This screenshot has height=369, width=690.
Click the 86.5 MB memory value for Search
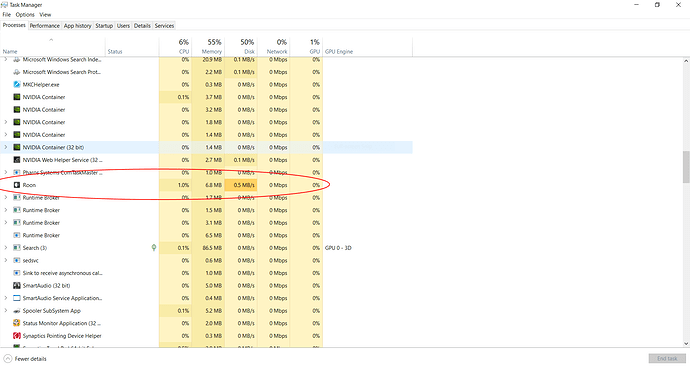(212, 248)
